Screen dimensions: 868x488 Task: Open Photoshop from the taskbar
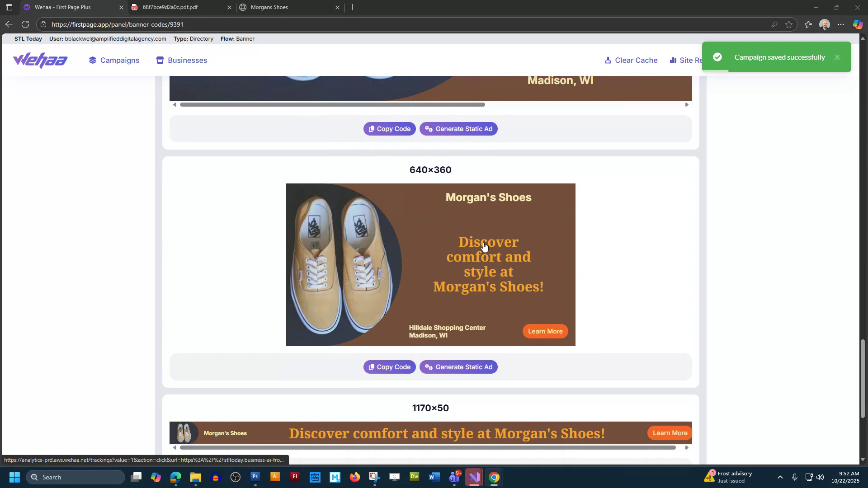coord(255,477)
